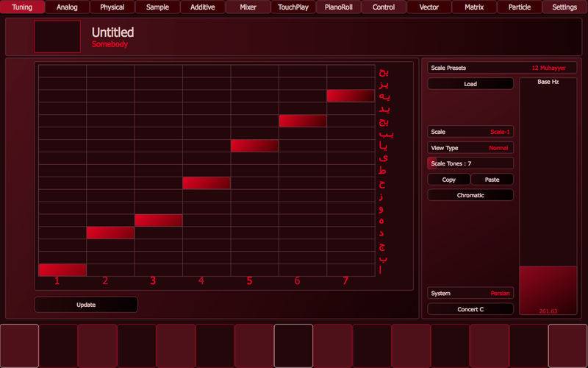Screen dimensions: 588x368
Task: Go to the Vector tab
Action: [429, 7]
